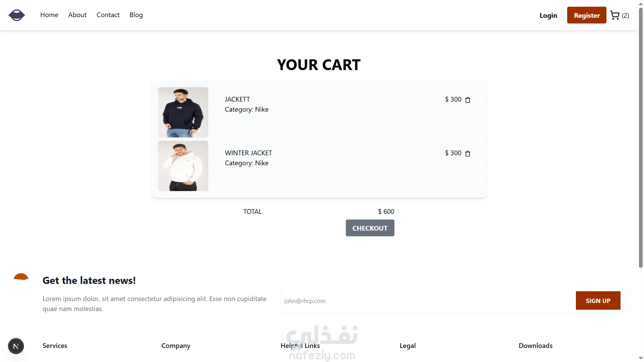Click the WINTER JACKET product thumbnail
This screenshot has width=644, height=362.
pos(183,166)
